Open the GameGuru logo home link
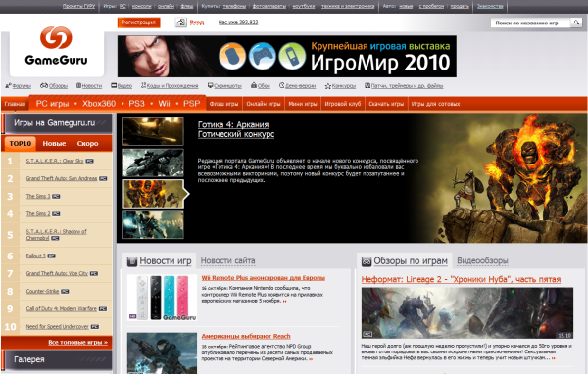Viewport: 588px width, 374px height. pos(56,46)
